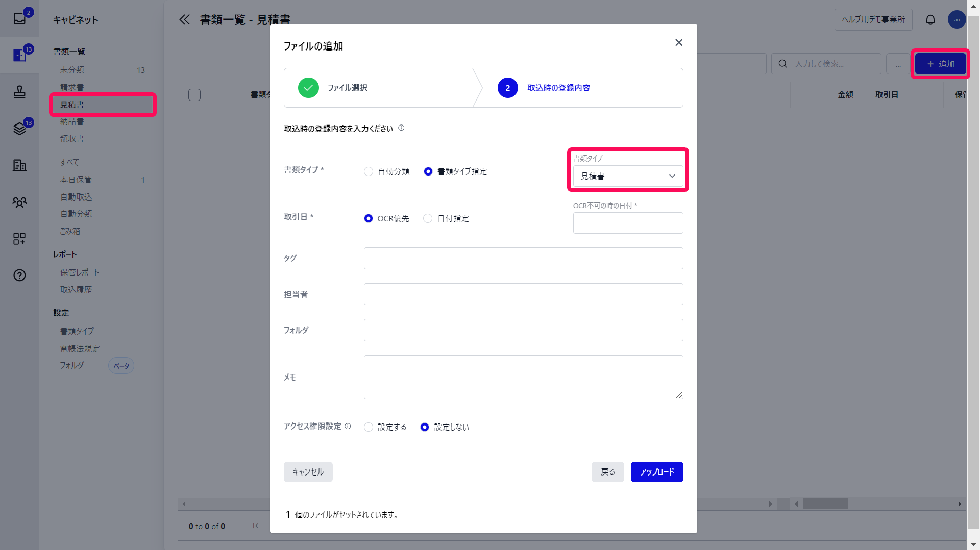Go to 取込時の登録内容 step 2

click(544, 88)
